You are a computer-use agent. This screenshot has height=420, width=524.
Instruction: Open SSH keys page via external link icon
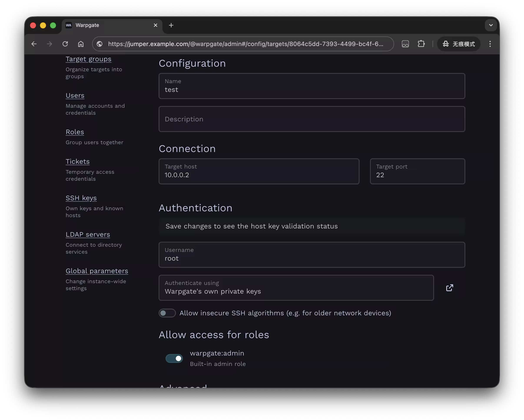449,288
